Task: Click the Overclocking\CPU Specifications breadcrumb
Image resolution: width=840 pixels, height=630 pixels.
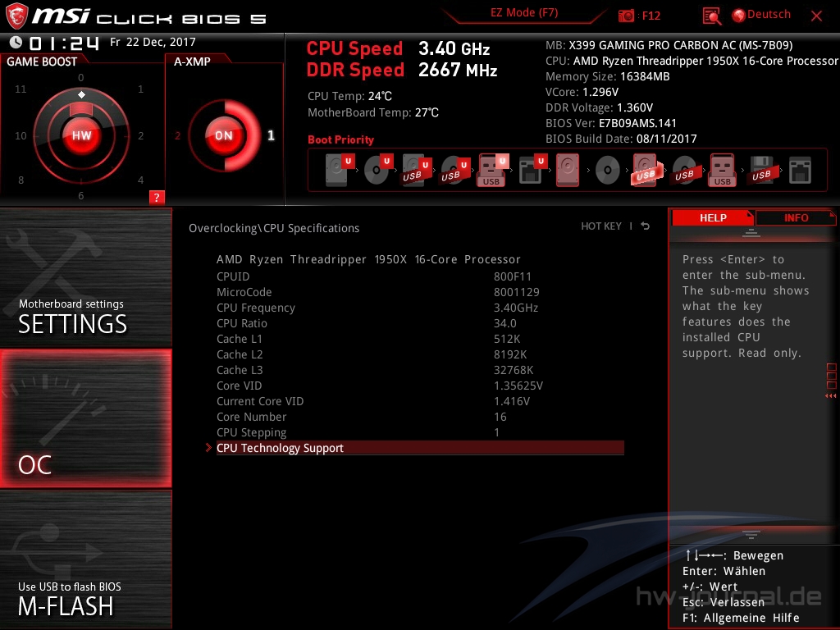Action: [x=274, y=228]
